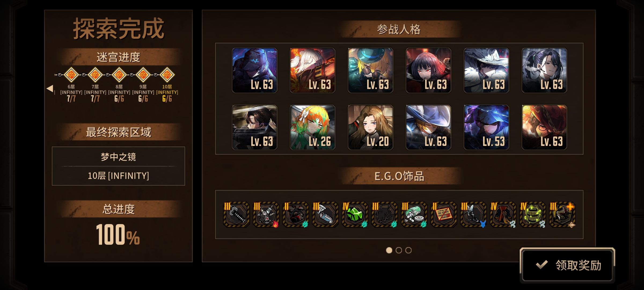644x290 pixels.
Task: Select the first page indicator dot
Action: coord(389,250)
